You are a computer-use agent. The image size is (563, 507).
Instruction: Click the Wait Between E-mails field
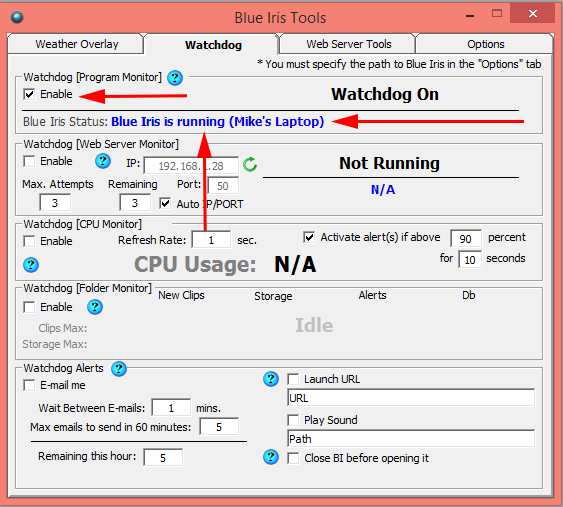[171, 408]
